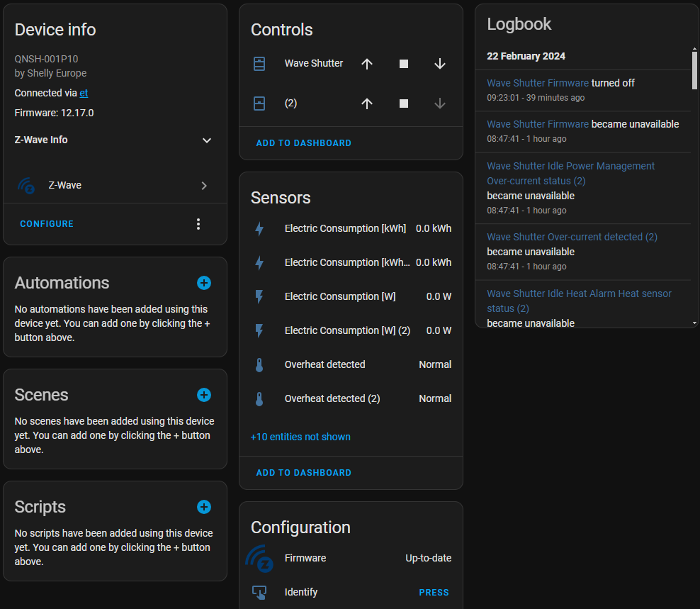Open Wave Shutter Firmware turned off logbook entry
The height and width of the screenshot is (609, 700).
tap(539, 83)
